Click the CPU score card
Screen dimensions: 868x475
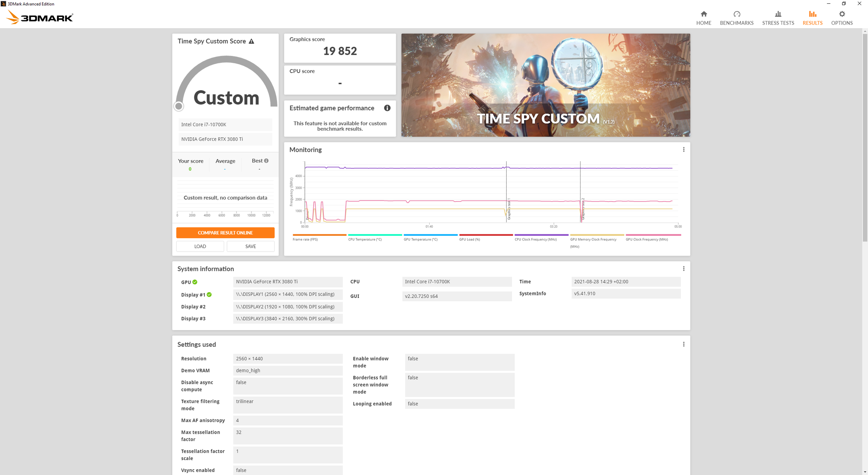click(x=340, y=80)
